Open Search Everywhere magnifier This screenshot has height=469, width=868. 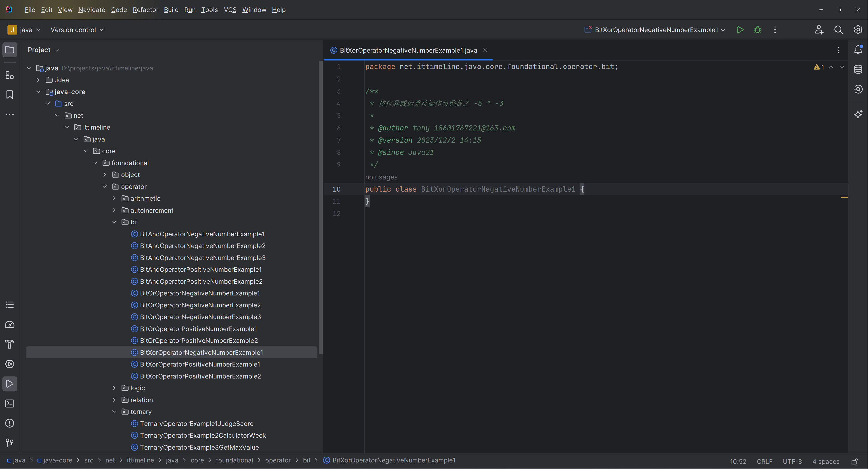pos(838,30)
